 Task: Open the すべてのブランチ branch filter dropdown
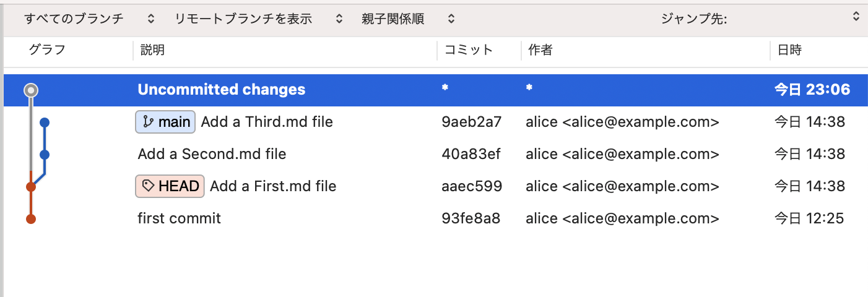[x=89, y=19]
